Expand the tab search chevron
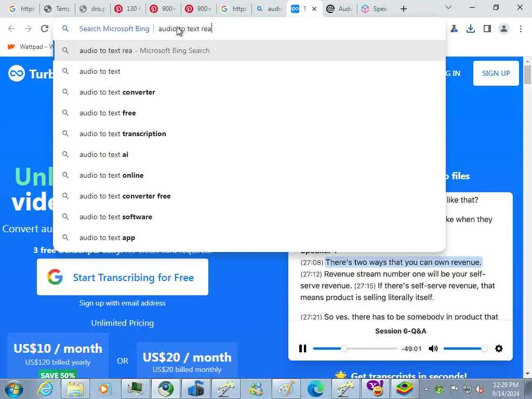532x399 pixels. [448, 7]
